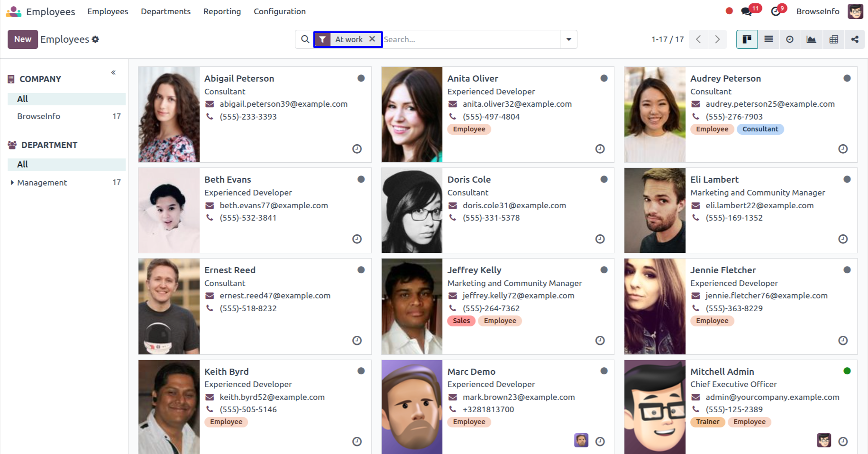
Task: Expand the Management department tree
Action: tap(12, 183)
